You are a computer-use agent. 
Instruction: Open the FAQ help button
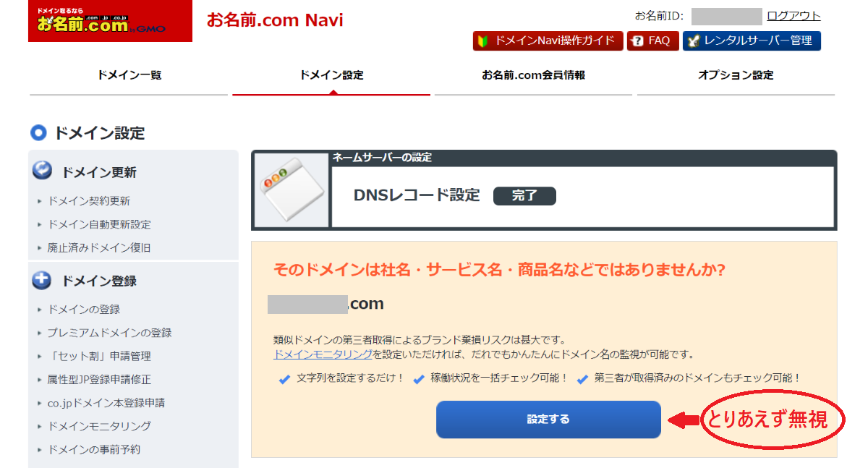pyautogui.click(x=653, y=41)
